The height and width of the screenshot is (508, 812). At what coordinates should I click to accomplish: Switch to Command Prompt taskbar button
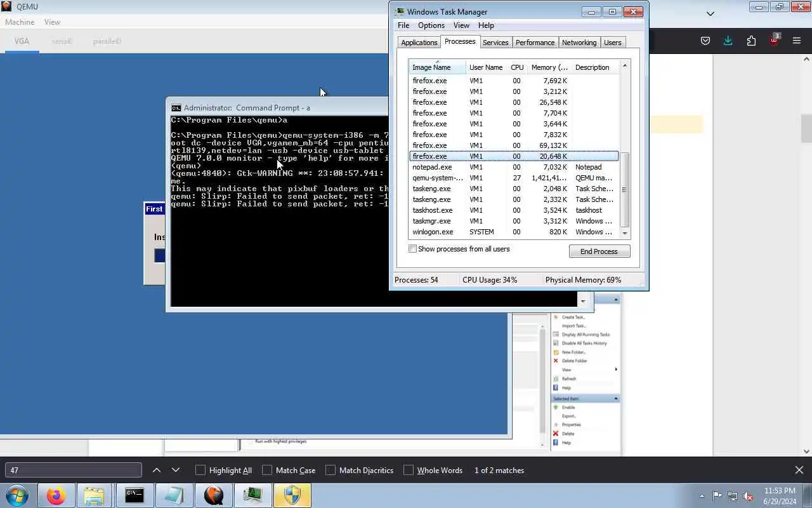(x=134, y=495)
